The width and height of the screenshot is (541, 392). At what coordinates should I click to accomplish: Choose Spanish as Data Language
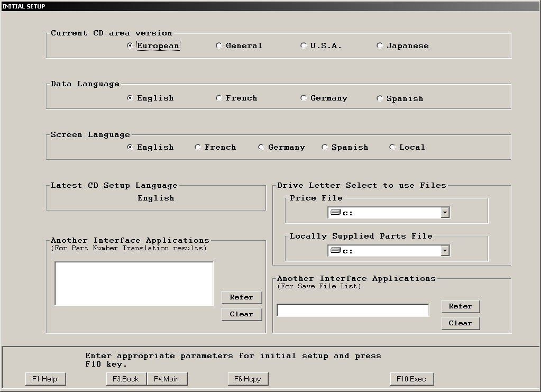click(380, 98)
